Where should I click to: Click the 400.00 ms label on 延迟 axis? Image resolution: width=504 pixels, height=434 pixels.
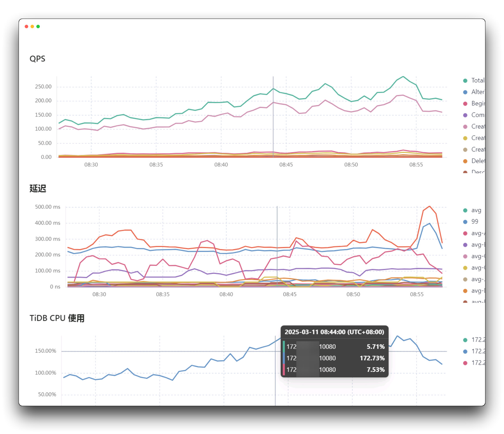48,223
